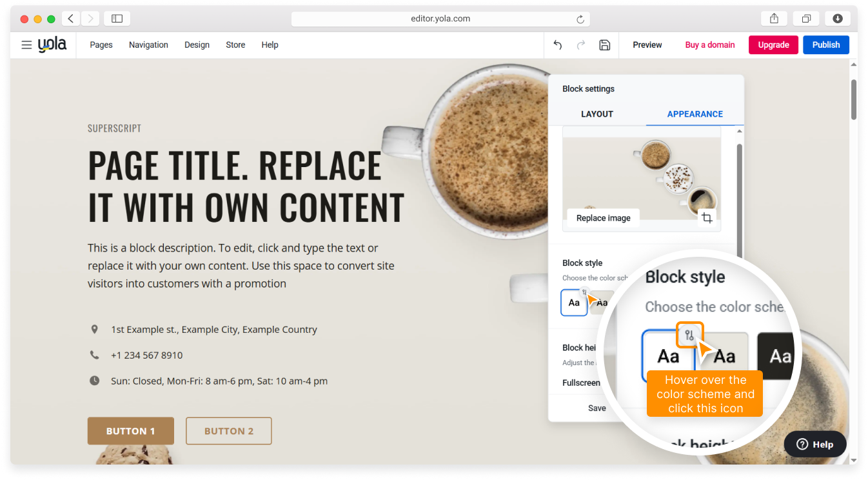Switch to the Layout tab
This screenshot has height=480, width=868.
(x=597, y=114)
